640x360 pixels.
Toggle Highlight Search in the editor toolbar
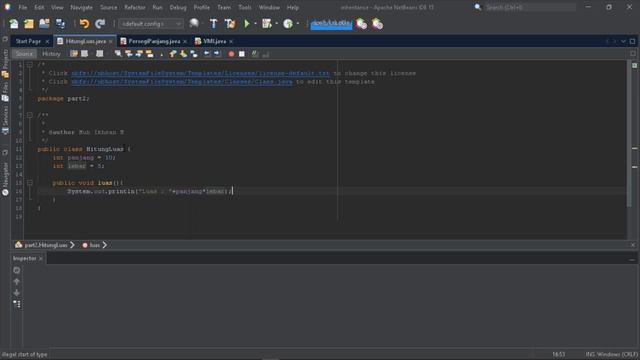[x=150, y=54]
